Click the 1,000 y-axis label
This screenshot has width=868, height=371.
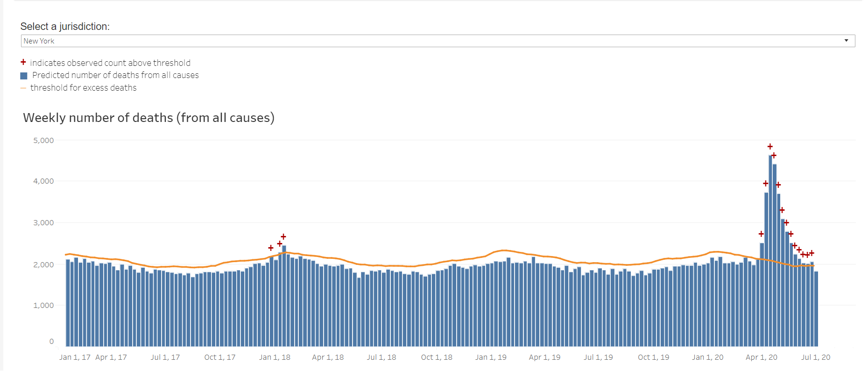point(43,306)
